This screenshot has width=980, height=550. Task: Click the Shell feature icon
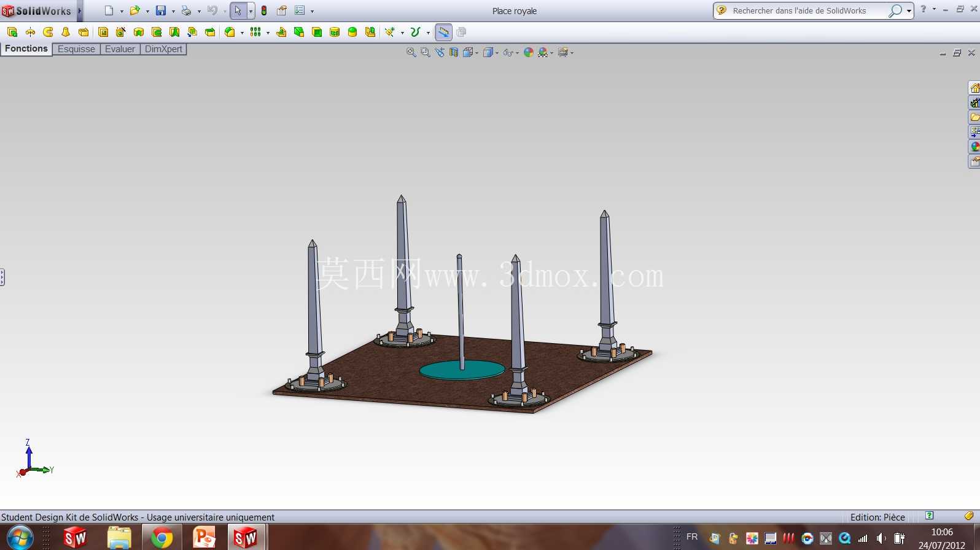pyautogui.click(x=317, y=32)
